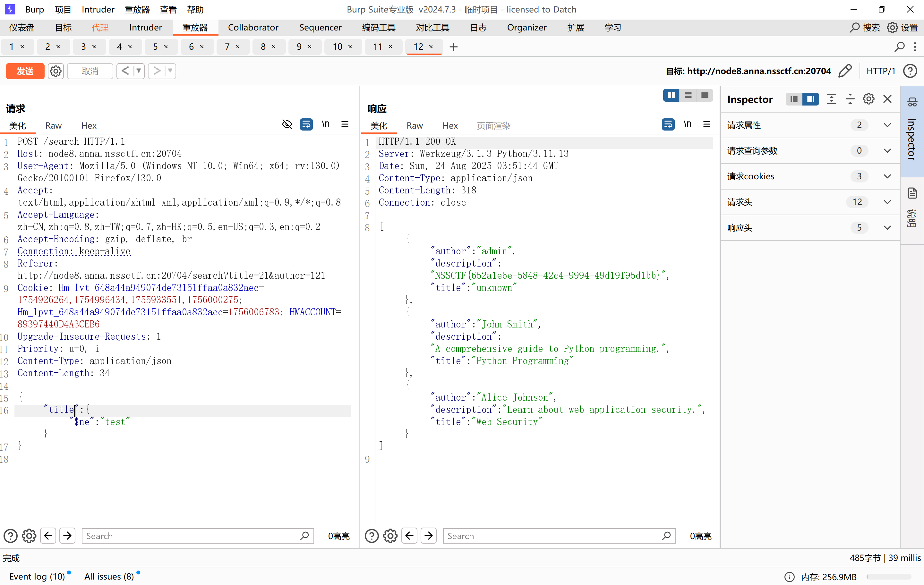Collapse all Inspector sections icon

(850, 99)
